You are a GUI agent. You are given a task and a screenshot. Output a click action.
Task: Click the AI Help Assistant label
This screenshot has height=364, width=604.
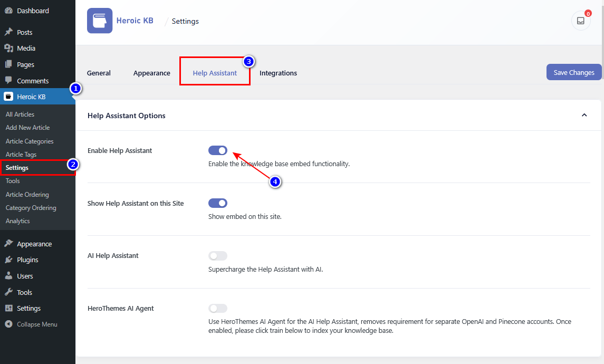[113, 255]
